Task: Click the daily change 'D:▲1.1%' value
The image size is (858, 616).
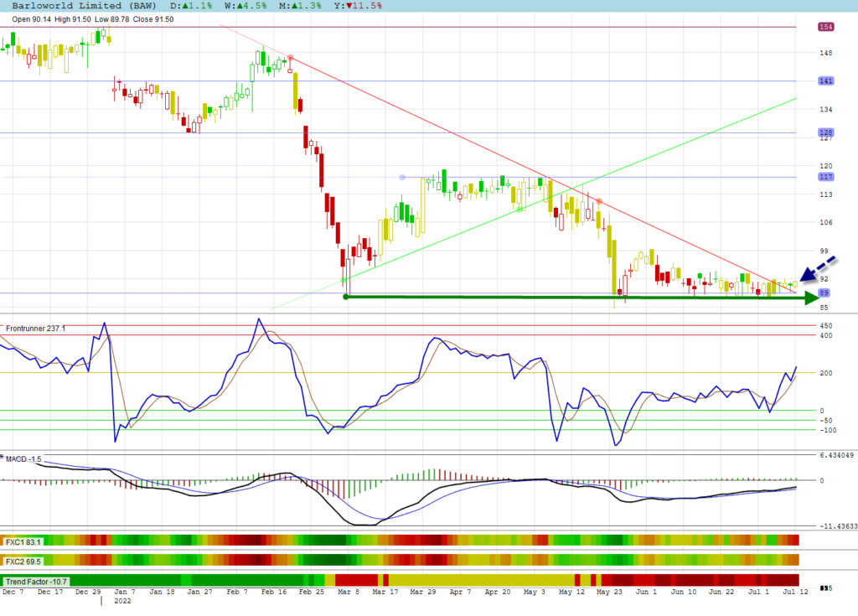Action: click(191, 6)
